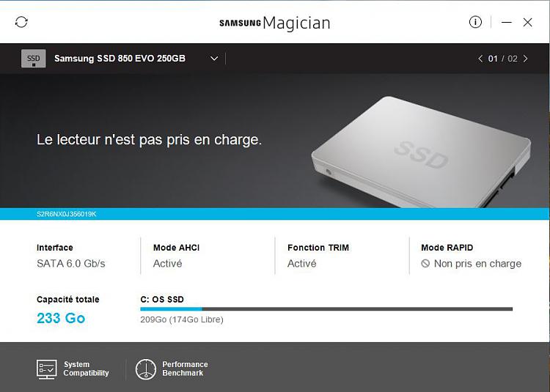Go to next drive with right arrow
The image size is (550, 392).
click(526, 59)
